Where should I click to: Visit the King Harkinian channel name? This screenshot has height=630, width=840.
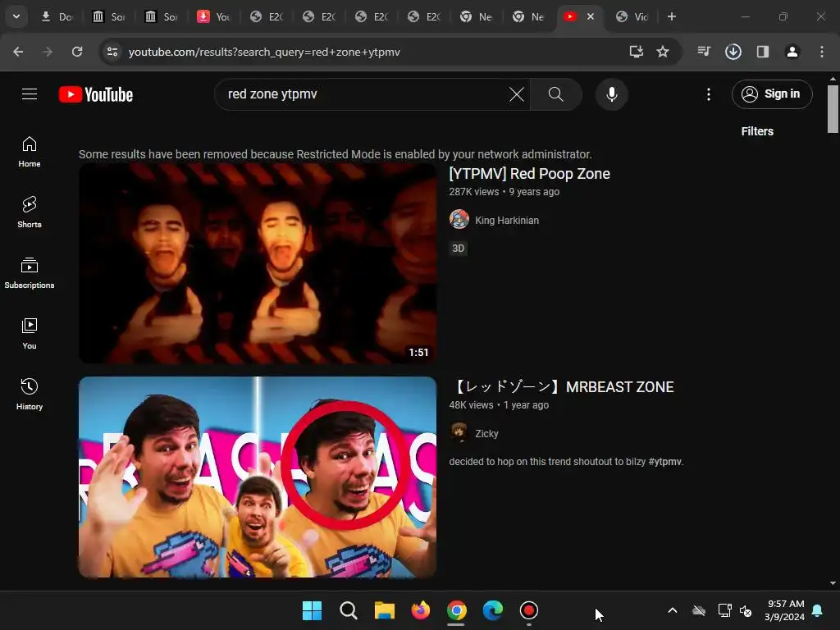coord(507,220)
